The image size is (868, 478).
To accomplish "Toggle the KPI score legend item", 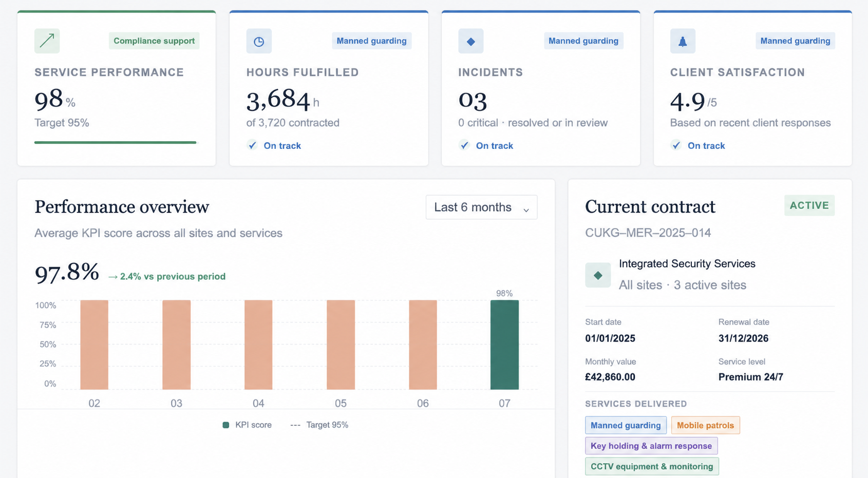I will click(x=247, y=425).
